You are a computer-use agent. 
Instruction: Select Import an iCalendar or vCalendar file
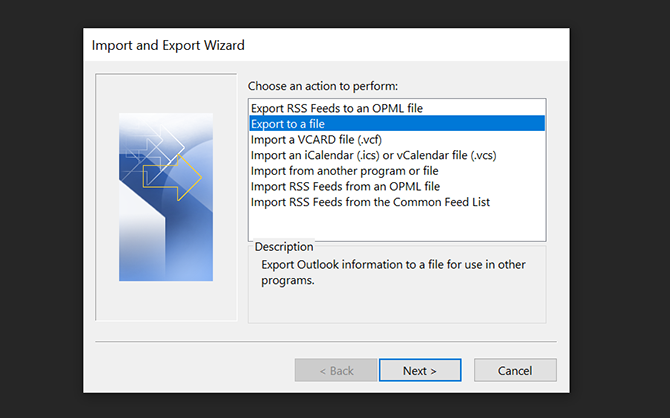tap(373, 155)
